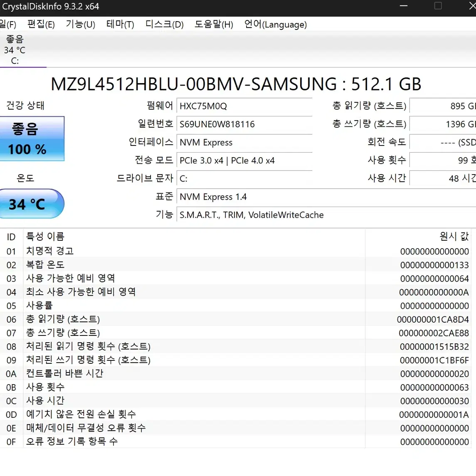Click raw value 000000002CAE88
476x476 pixels.
click(x=434, y=333)
